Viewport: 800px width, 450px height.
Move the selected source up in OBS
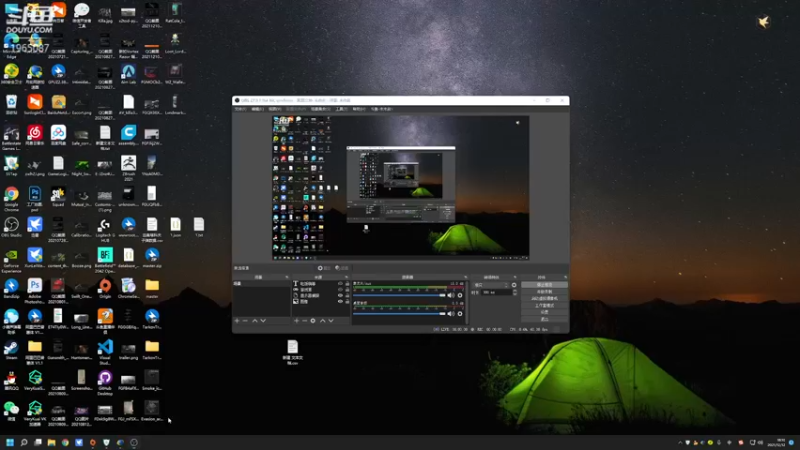tap(322, 321)
